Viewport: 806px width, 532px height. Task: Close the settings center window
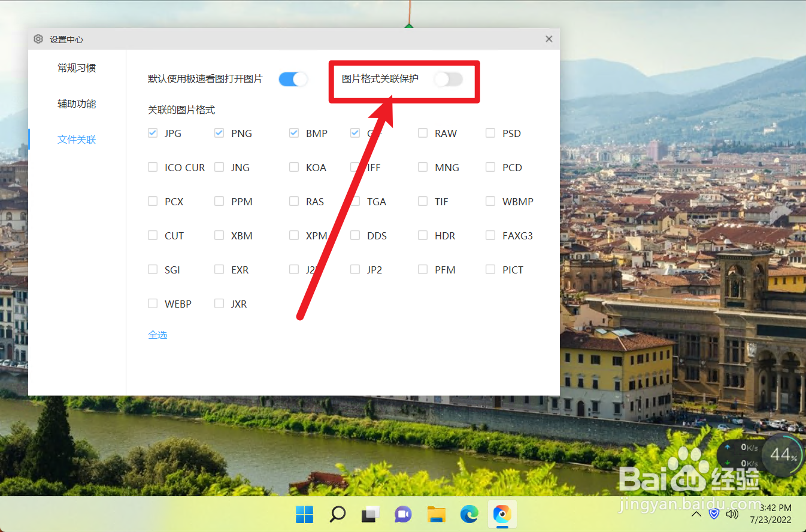click(x=549, y=39)
